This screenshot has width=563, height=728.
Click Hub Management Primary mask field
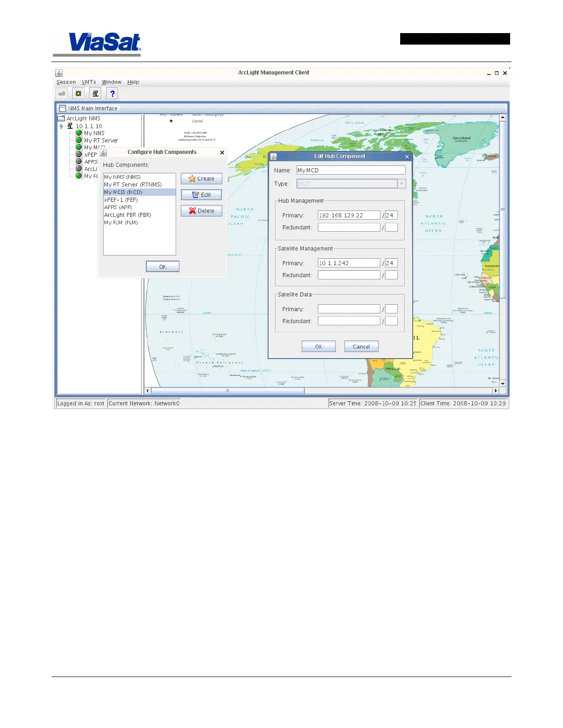(x=391, y=215)
